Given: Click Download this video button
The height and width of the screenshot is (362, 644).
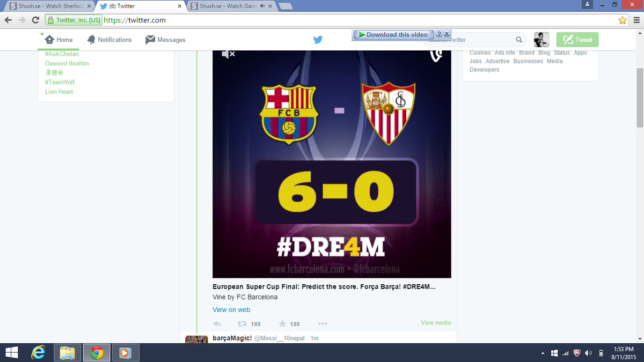Looking at the screenshot, I should pos(393,34).
